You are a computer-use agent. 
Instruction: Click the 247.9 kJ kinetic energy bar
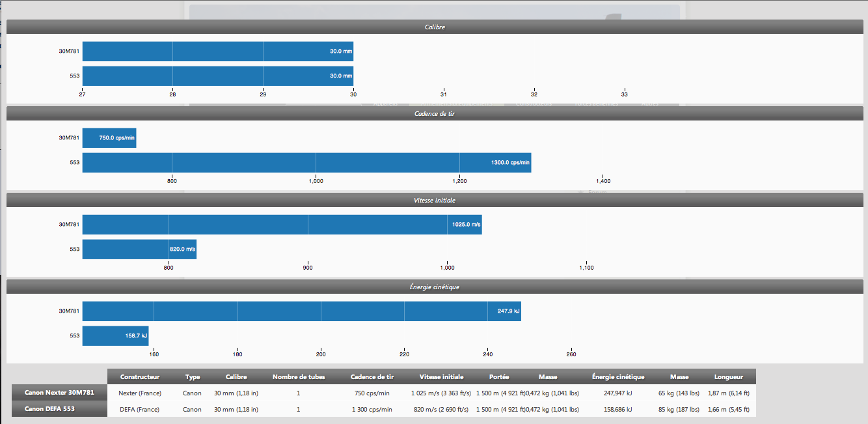301,311
